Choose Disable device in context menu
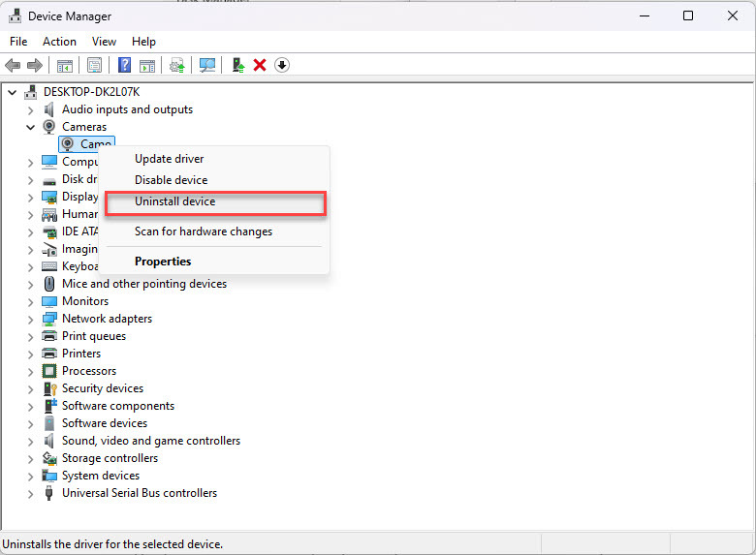This screenshot has height=555, width=756. [x=171, y=180]
